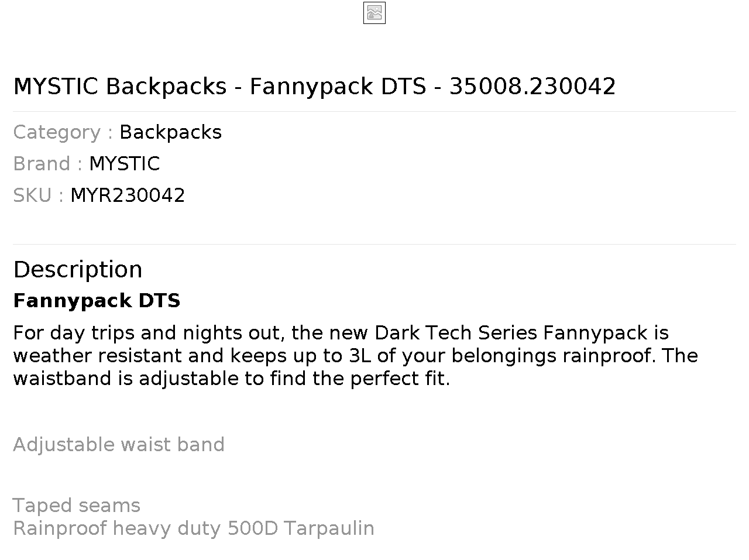This screenshot has height=560, width=749.
Task: Click the bold Fannypack DTS subheading
Action: pyautogui.click(x=97, y=301)
